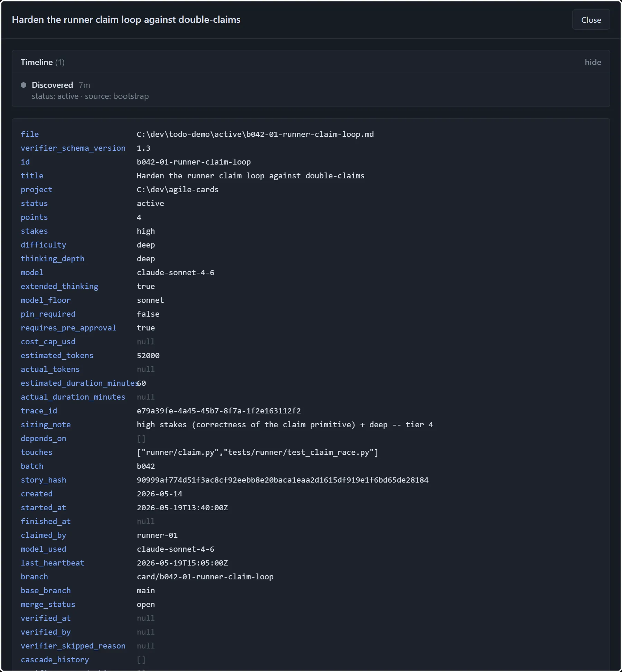622x672 pixels.
Task: Select the status value active
Action: (x=150, y=203)
